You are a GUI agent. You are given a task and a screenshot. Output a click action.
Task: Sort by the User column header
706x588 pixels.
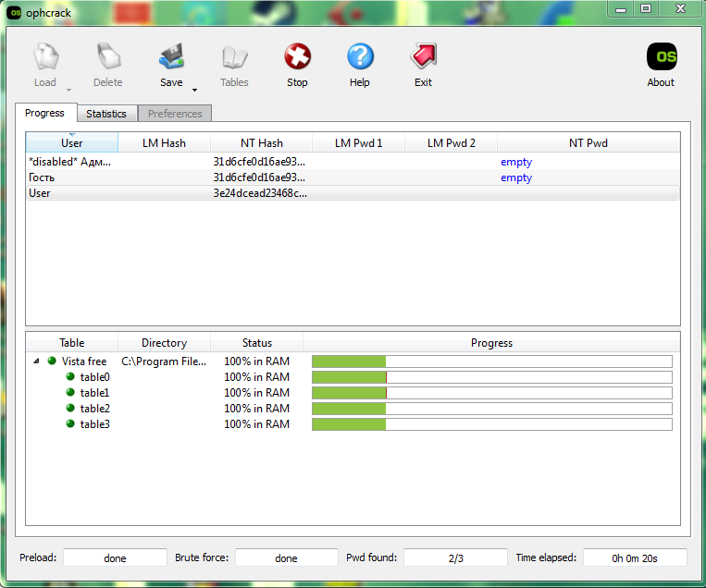72,143
